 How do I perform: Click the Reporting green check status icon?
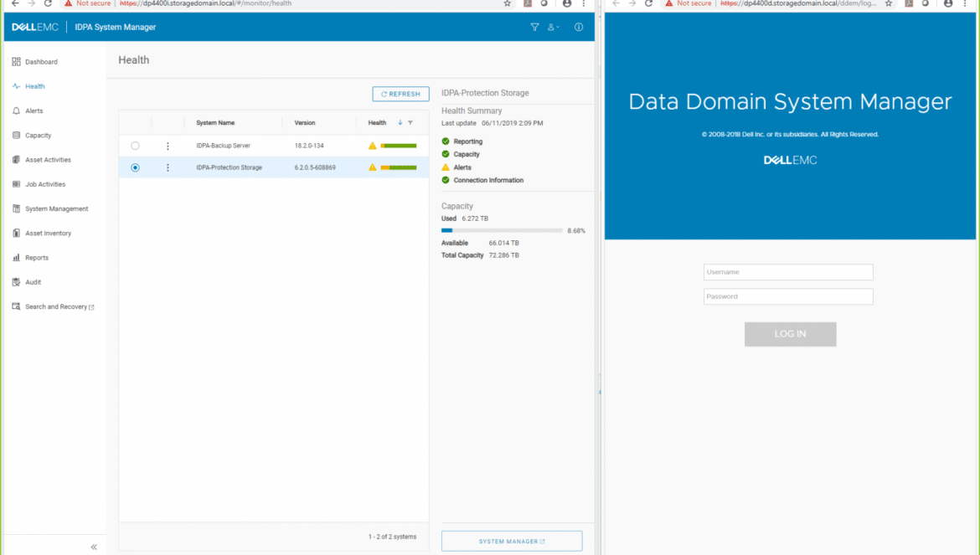pos(446,141)
